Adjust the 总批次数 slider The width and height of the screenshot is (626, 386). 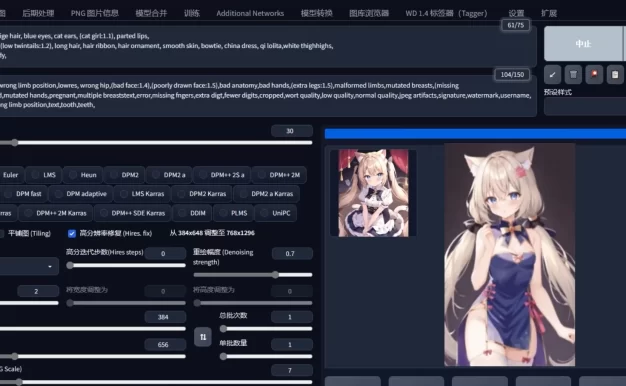(266, 329)
